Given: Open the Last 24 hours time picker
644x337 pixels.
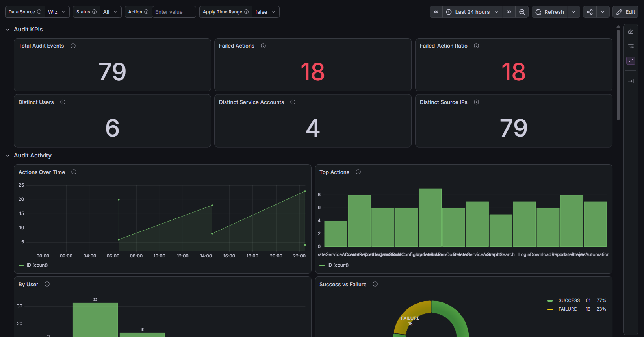Looking at the screenshot, I should [472, 12].
